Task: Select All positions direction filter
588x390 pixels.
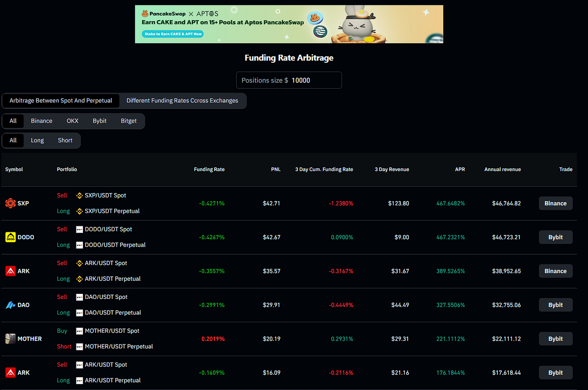Action: tap(13, 141)
